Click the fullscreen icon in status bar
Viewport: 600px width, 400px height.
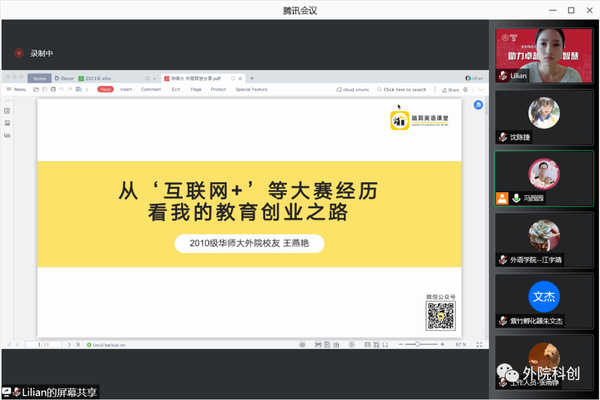pyautogui.click(x=480, y=344)
